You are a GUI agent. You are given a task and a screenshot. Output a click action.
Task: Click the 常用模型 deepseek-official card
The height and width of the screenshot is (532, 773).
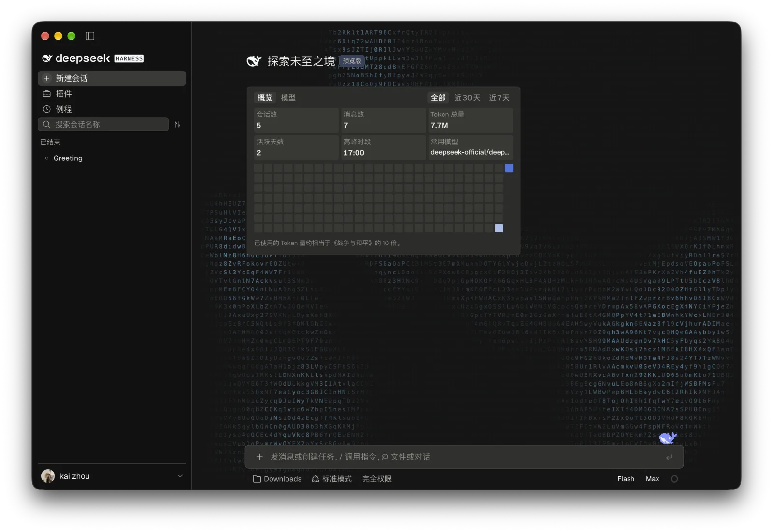pos(471,147)
